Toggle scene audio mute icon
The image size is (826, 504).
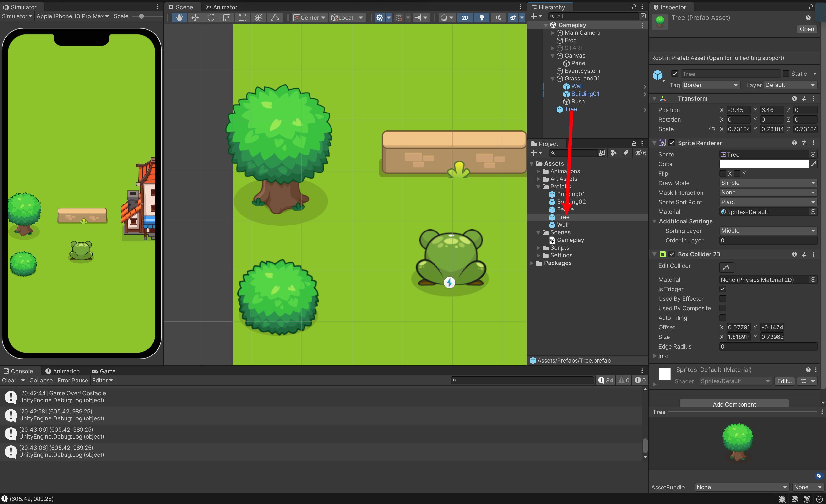[499, 17]
